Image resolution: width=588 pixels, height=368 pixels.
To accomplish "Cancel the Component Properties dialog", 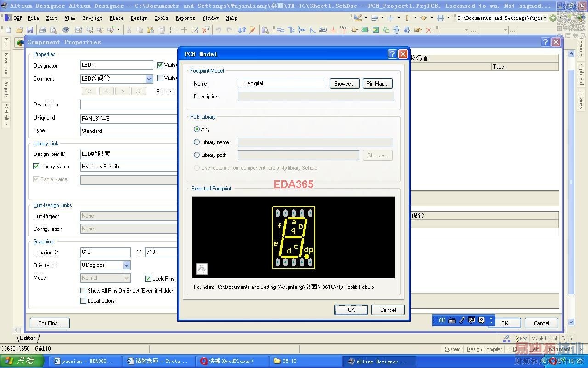I will click(x=541, y=323).
